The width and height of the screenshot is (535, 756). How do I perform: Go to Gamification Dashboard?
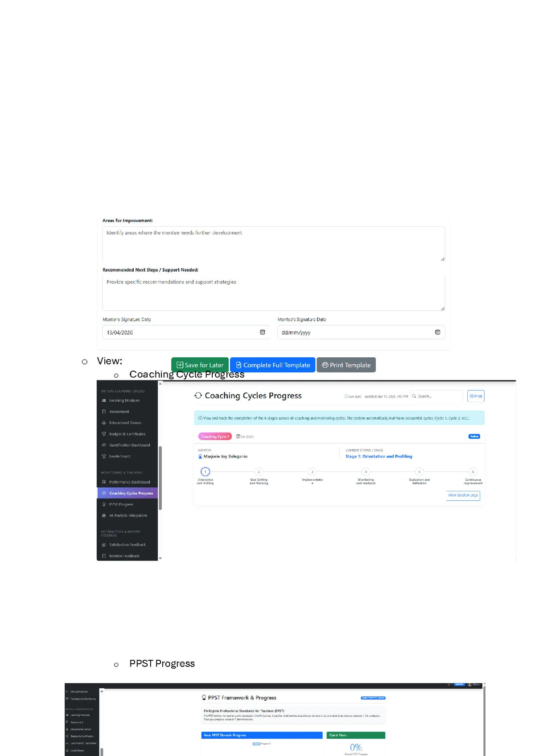[x=129, y=445]
